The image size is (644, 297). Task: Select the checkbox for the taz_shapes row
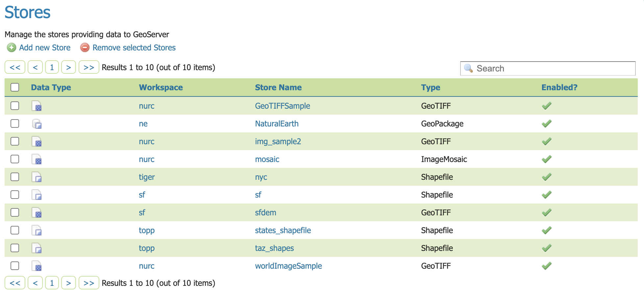(x=15, y=248)
